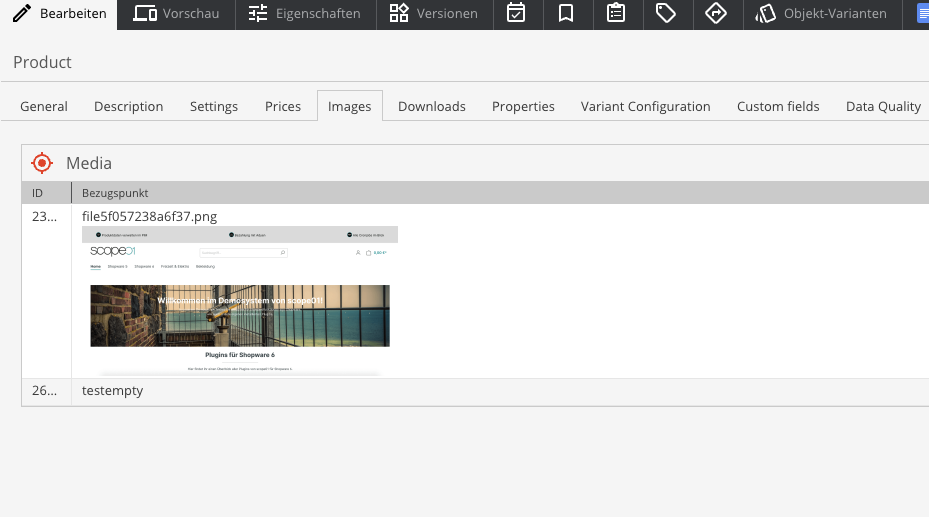Click the blue icon at toolbar's right edge
Screen dimensions: 929x517
(922, 13)
